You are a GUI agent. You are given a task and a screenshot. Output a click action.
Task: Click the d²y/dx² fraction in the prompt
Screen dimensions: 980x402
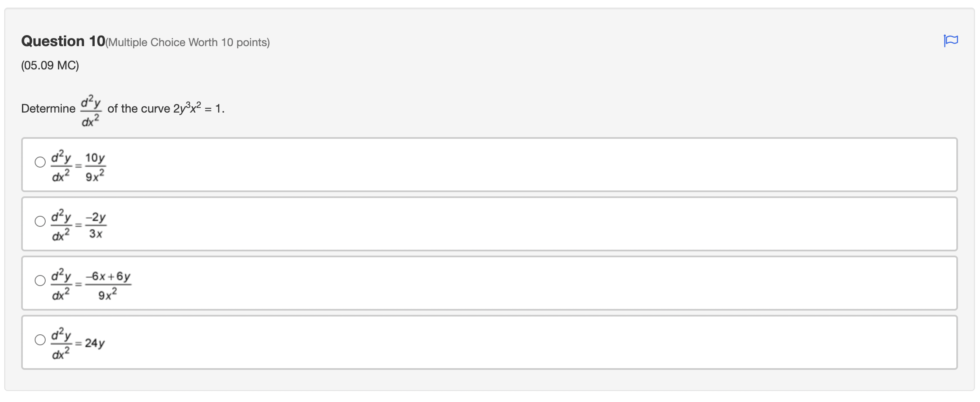click(90, 109)
